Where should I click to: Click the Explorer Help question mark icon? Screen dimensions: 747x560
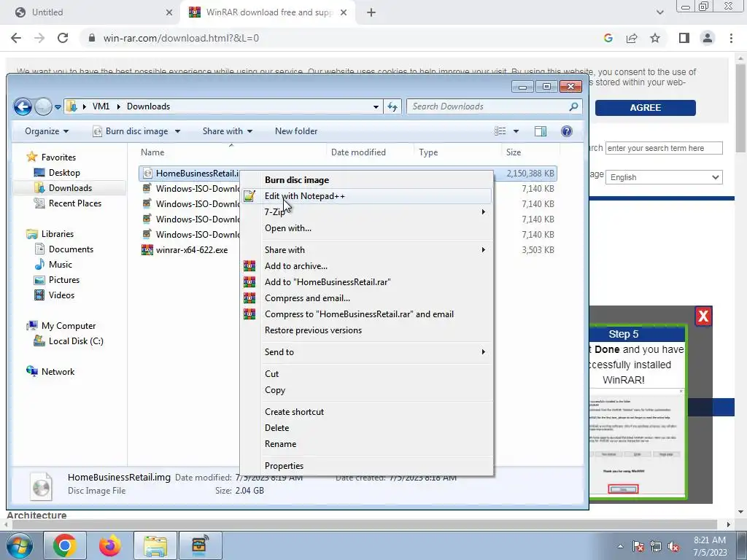pyautogui.click(x=566, y=131)
